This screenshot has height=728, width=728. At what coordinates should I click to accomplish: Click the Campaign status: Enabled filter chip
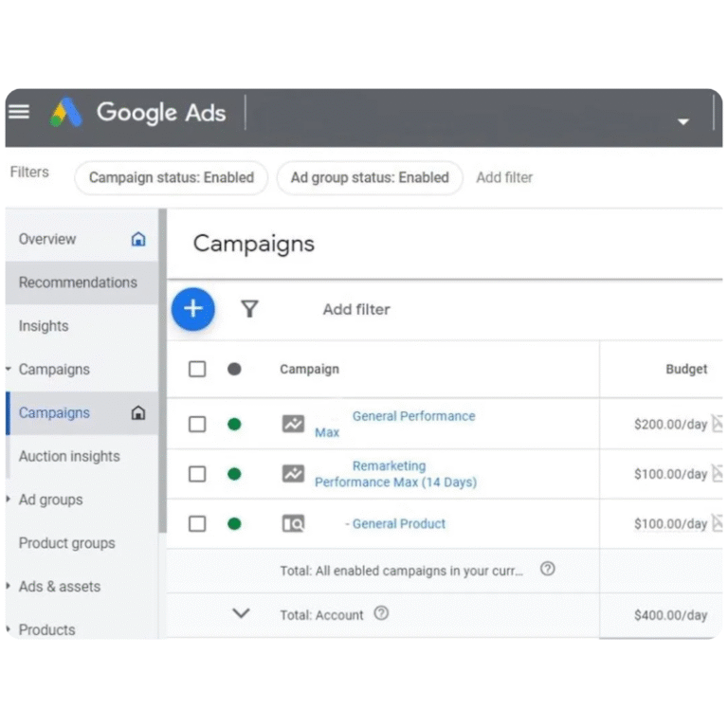(x=172, y=177)
